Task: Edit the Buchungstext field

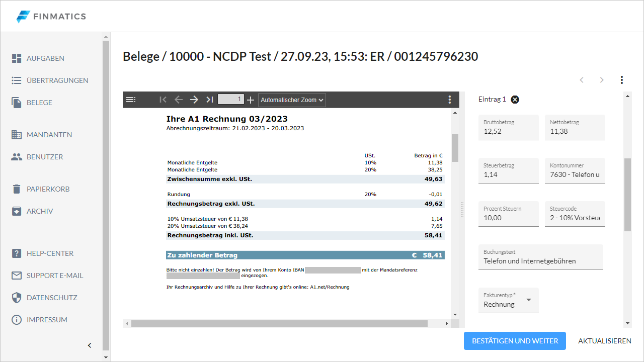Action: pyautogui.click(x=540, y=261)
